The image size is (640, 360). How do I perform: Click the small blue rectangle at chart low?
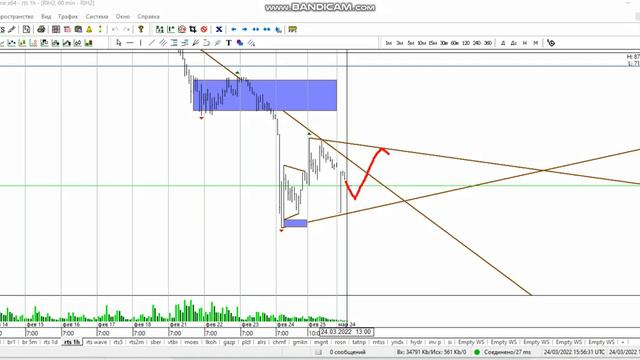coord(295,223)
